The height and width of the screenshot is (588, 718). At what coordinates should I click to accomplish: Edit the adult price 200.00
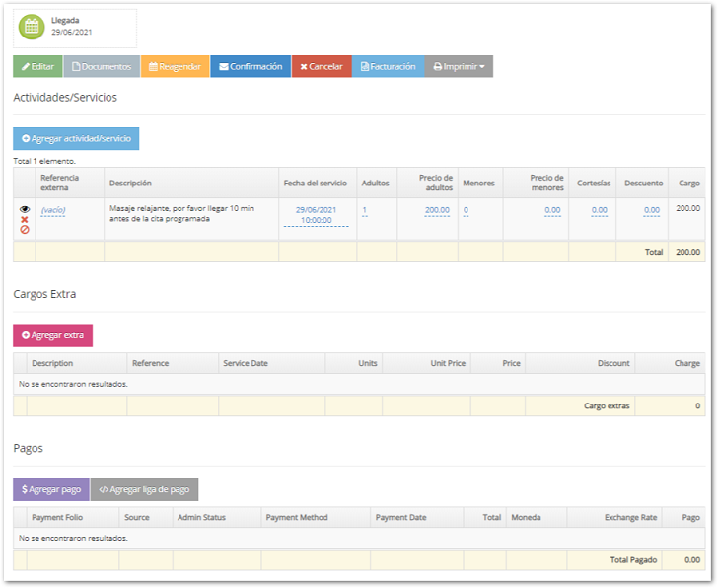pyautogui.click(x=437, y=210)
